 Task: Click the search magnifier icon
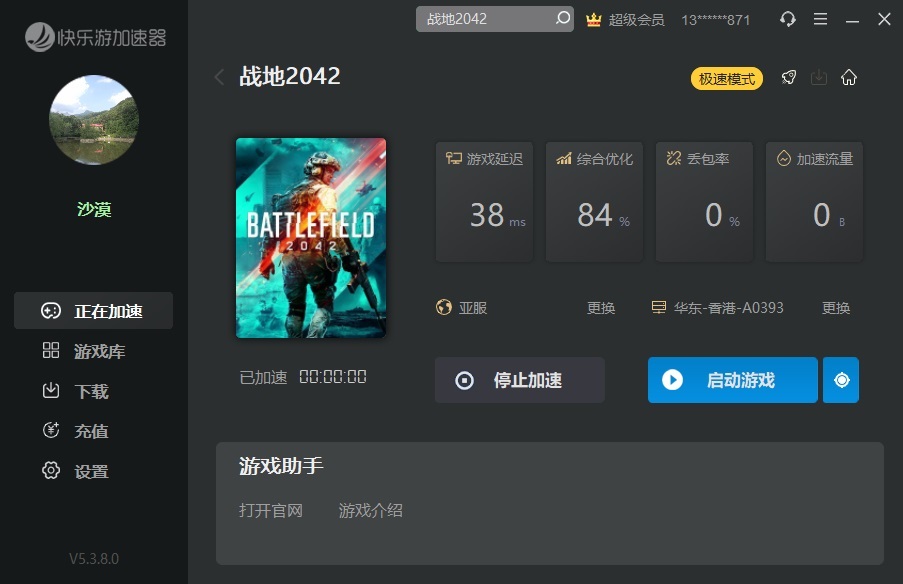pyautogui.click(x=563, y=19)
